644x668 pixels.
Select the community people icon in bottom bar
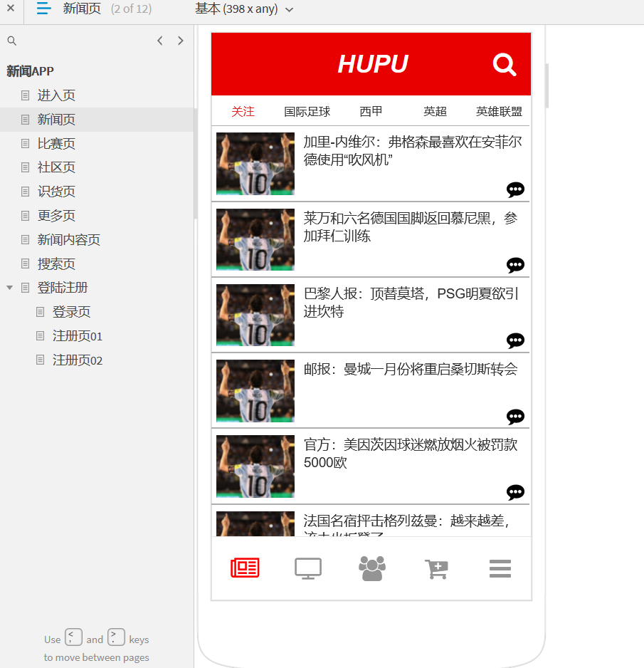(372, 568)
